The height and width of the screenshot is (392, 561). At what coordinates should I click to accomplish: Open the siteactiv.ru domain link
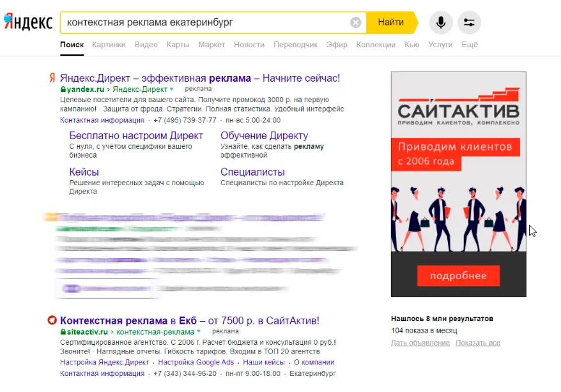click(88, 331)
